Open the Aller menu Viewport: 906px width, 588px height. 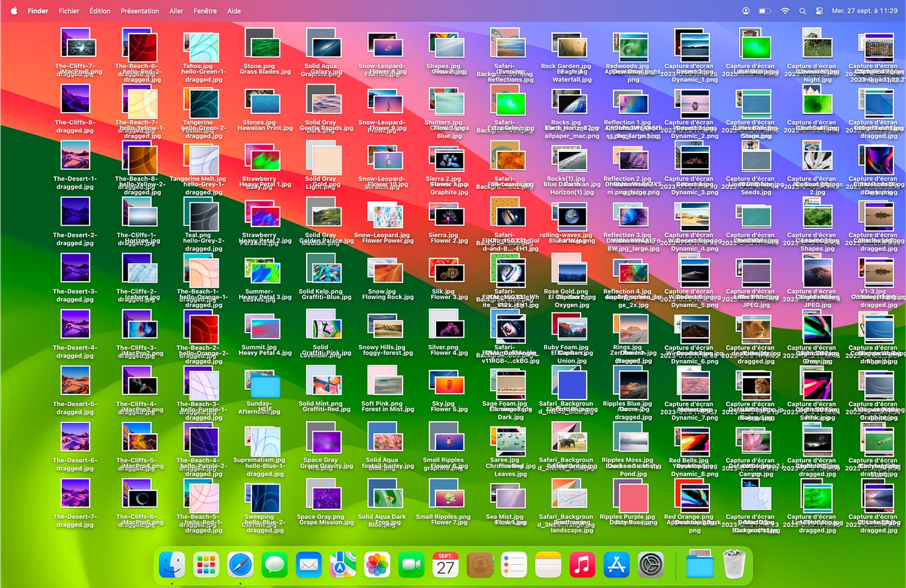pos(176,11)
